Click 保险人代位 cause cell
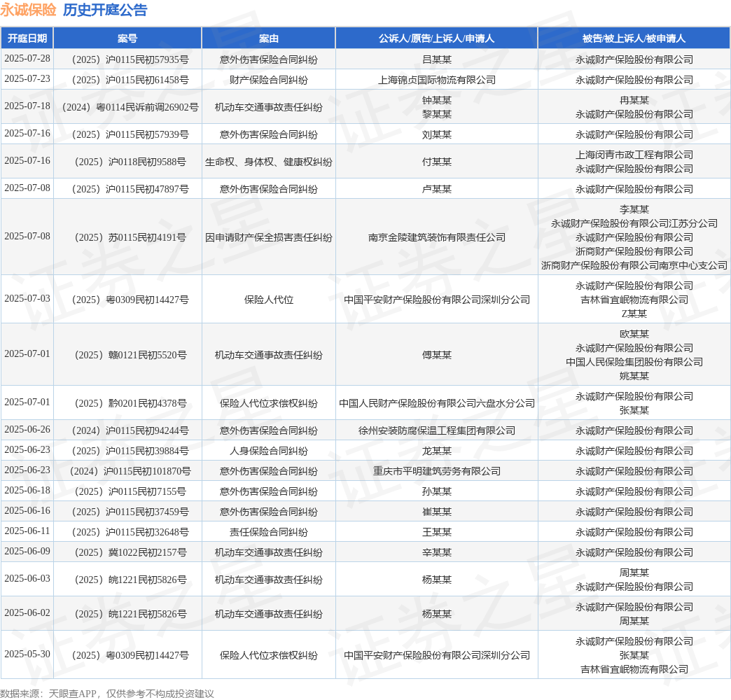This screenshot has height=700, width=731. (x=269, y=300)
